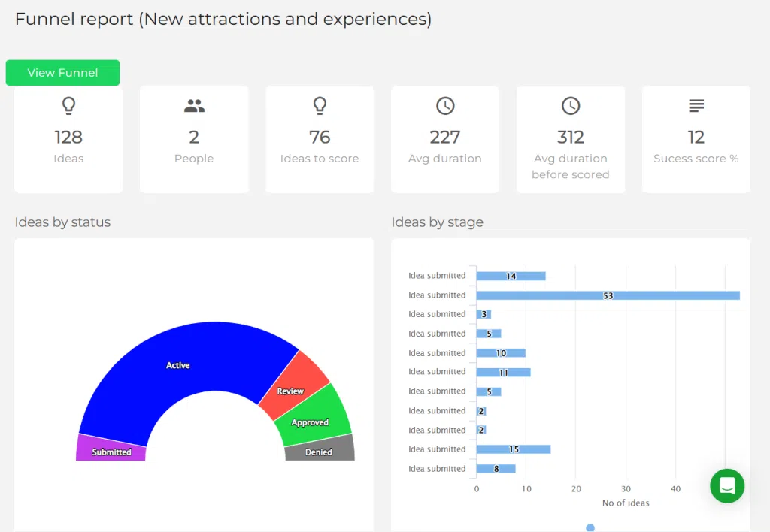This screenshot has height=532, width=770.
Task: Click the clock icon above 227 Avg duration
Action: [x=445, y=105]
